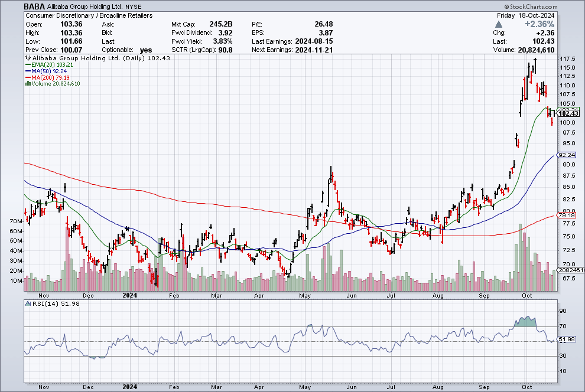Click the 92.24 MA(50) price axis tag
Image resolution: width=585 pixels, height=392 pixels.
tap(567, 155)
